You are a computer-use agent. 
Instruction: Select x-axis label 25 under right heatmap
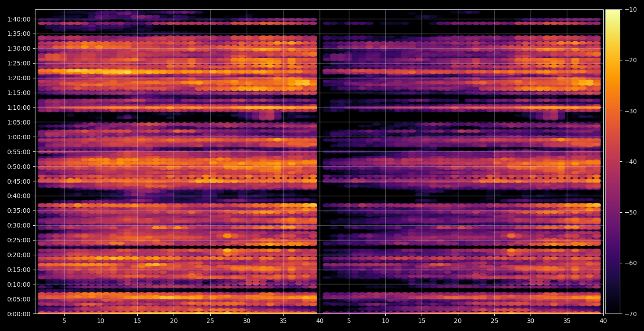tap(494, 321)
